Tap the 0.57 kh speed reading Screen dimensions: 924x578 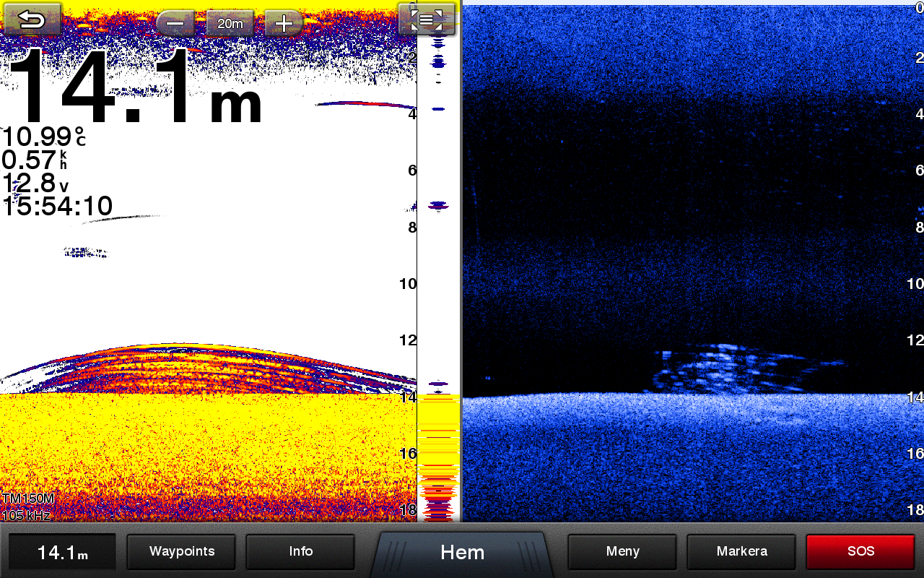[x=35, y=160]
